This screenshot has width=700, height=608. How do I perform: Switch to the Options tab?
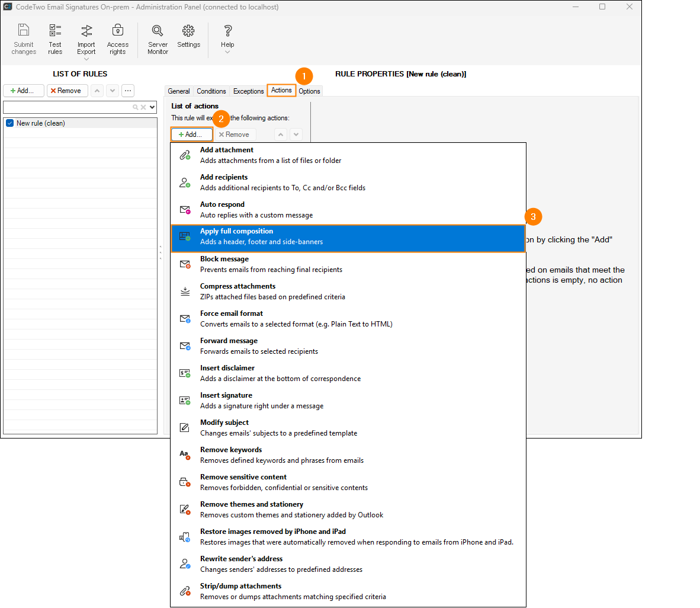[x=309, y=91]
